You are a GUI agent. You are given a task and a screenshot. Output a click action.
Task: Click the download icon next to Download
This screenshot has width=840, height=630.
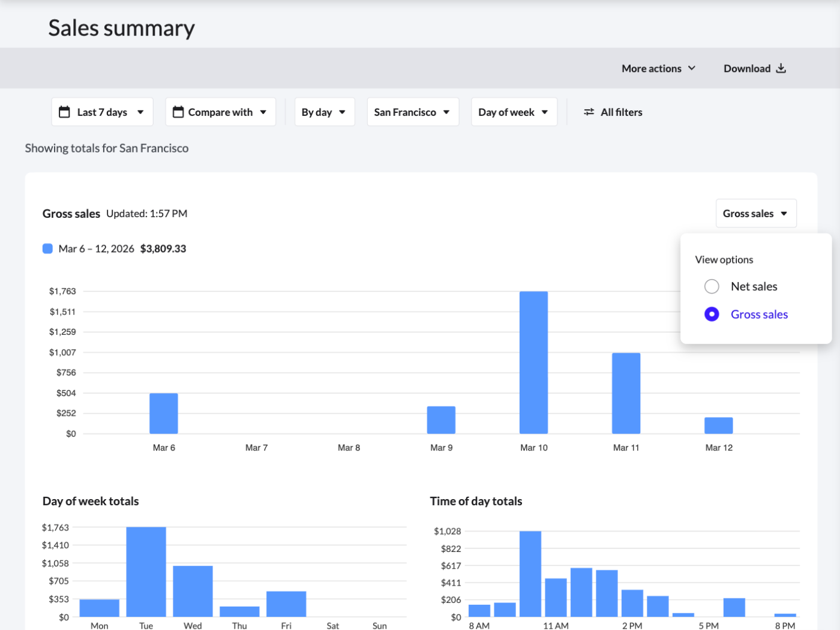coord(781,68)
